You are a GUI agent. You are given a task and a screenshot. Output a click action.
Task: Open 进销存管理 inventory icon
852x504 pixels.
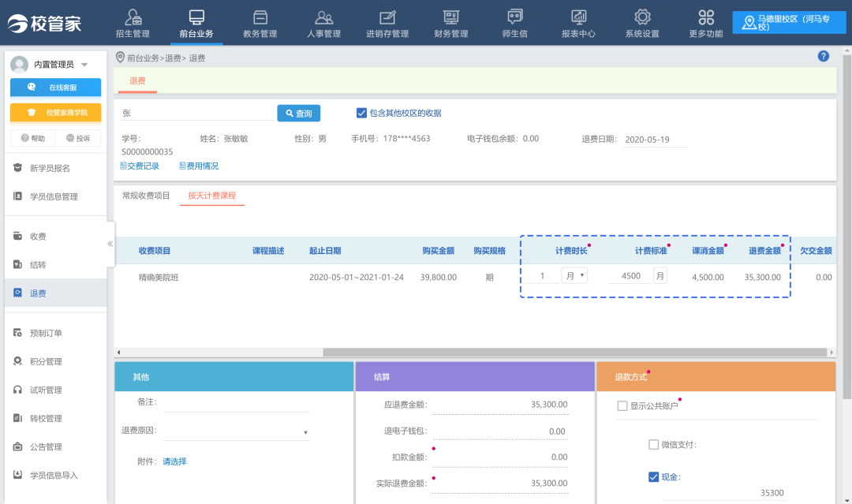click(387, 17)
